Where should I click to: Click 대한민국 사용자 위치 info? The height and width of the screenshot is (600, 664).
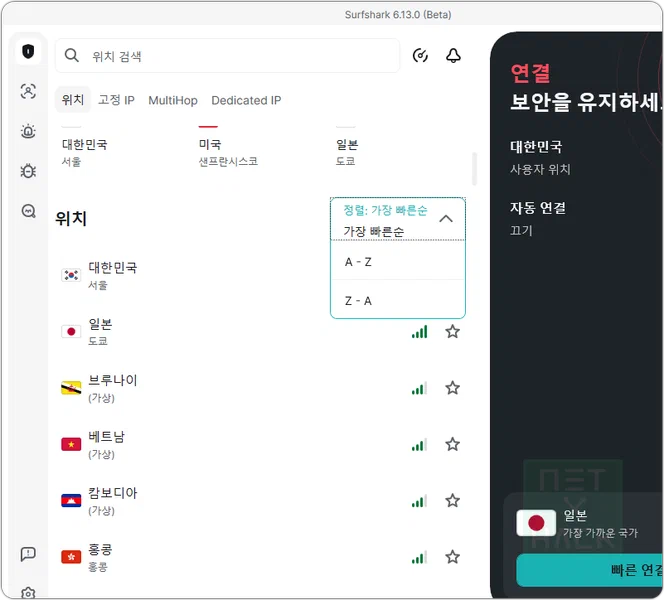click(x=540, y=157)
